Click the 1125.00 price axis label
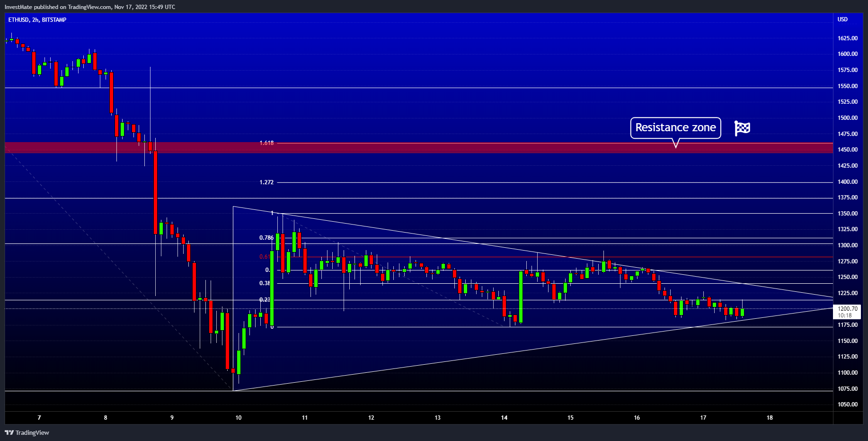868x441 pixels. (x=847, y=357)
